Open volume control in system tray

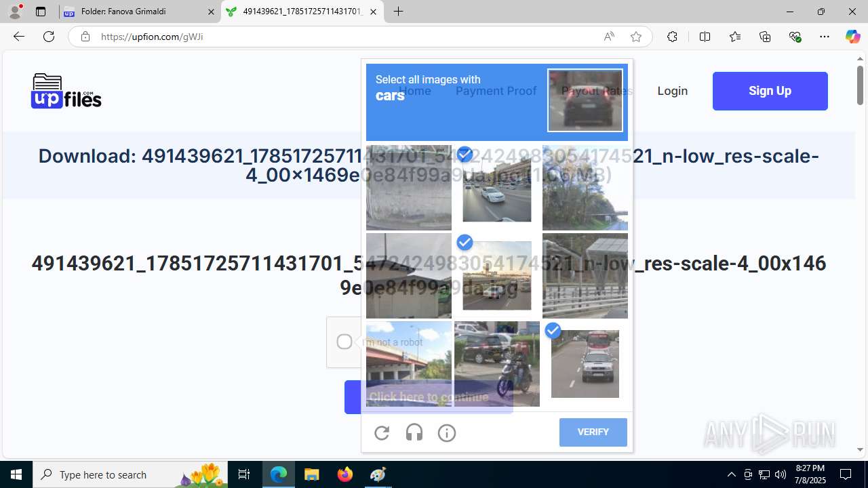(781, 474)
